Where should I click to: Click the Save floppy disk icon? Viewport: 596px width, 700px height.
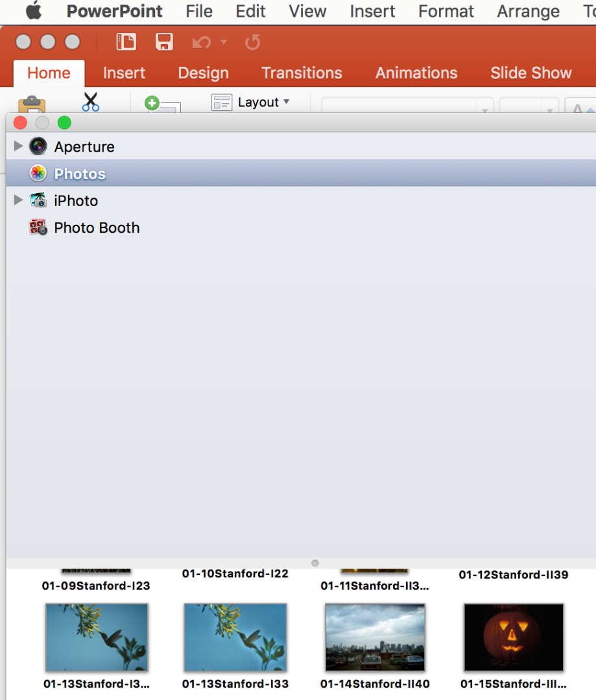pyautogui.click(x=164, y=42)
